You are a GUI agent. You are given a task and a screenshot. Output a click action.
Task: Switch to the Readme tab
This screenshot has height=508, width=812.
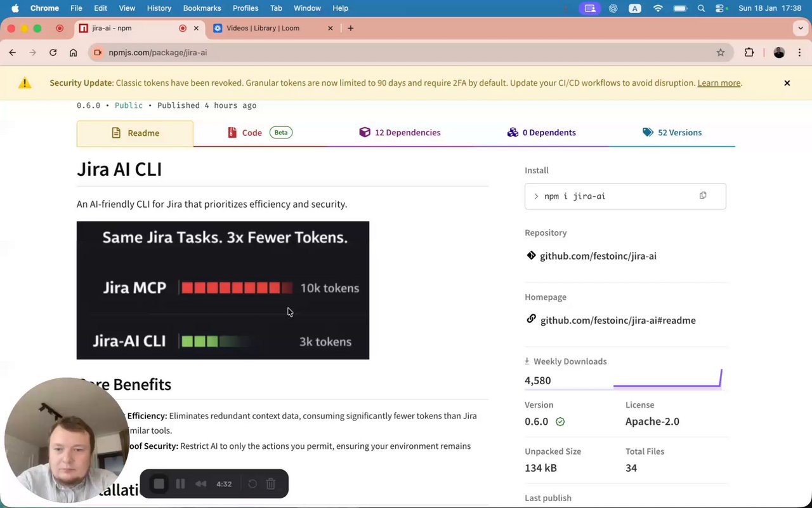(135, 133)
